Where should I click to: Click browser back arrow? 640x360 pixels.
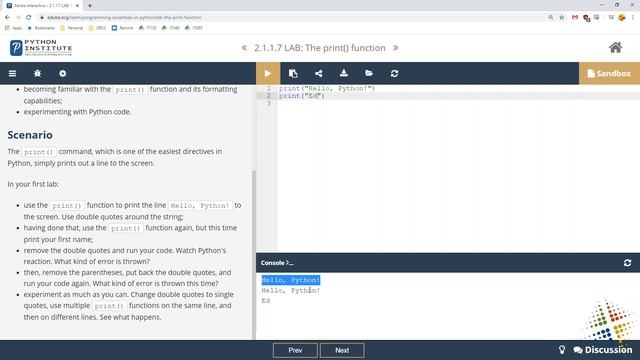[7, 18]
